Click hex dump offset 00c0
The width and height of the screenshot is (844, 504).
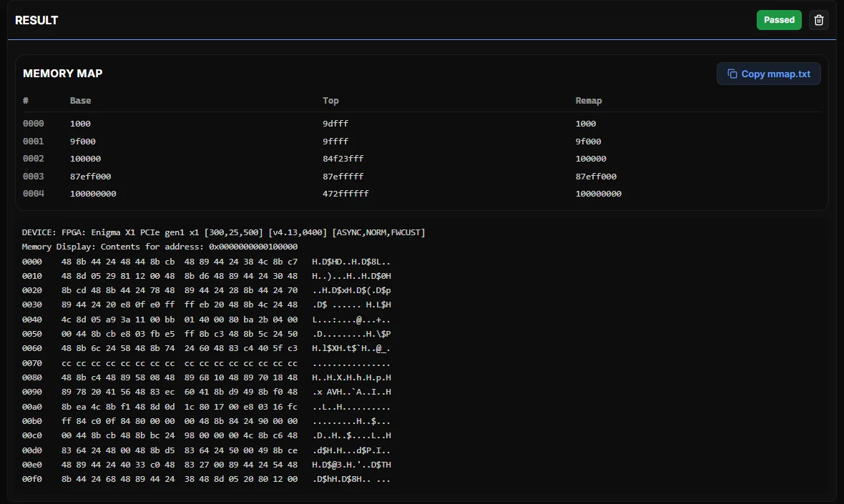click(x=31, y=435)
